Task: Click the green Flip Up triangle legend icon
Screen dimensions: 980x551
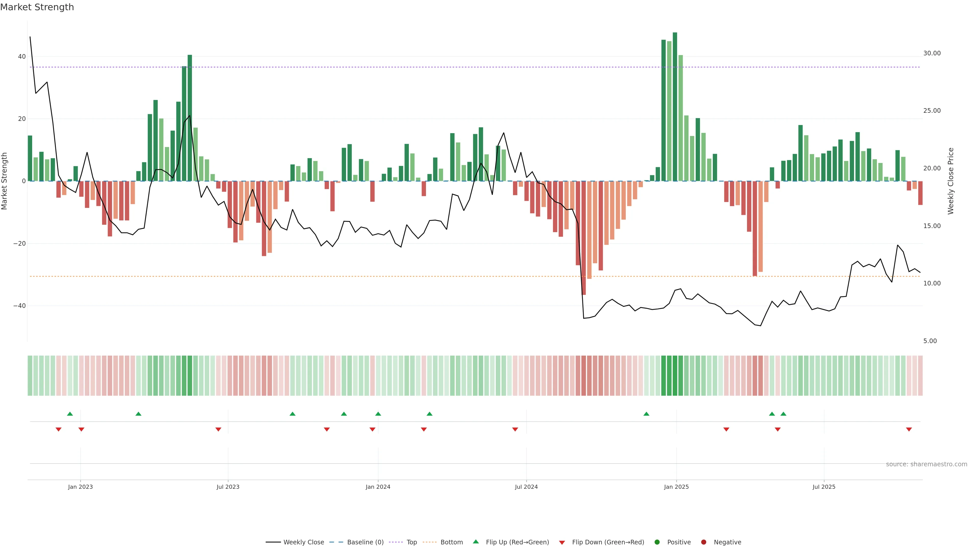Action: click(x=475, y=542)
